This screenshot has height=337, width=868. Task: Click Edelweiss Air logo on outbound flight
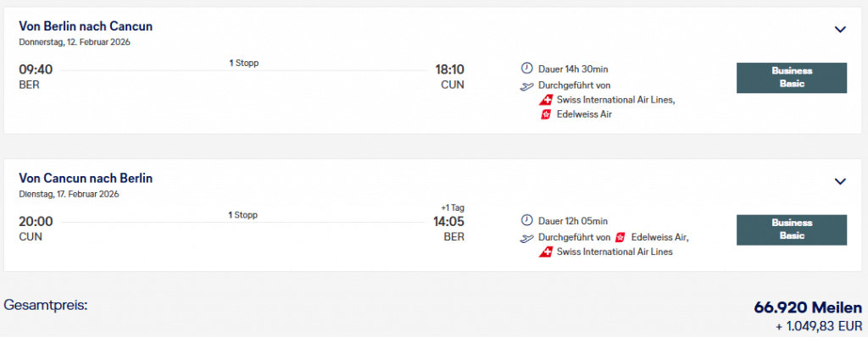(547, 114)
